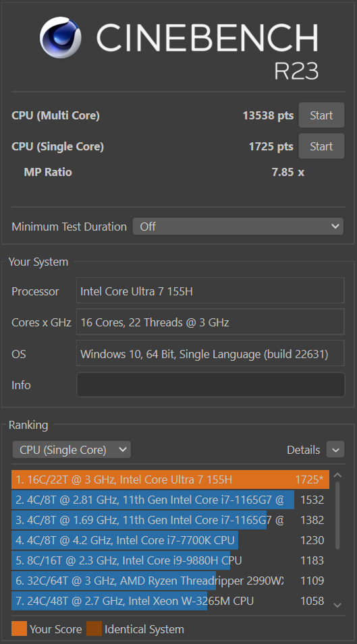Open the Minimum Test Duration dropdown

click(x=238, y=227)
